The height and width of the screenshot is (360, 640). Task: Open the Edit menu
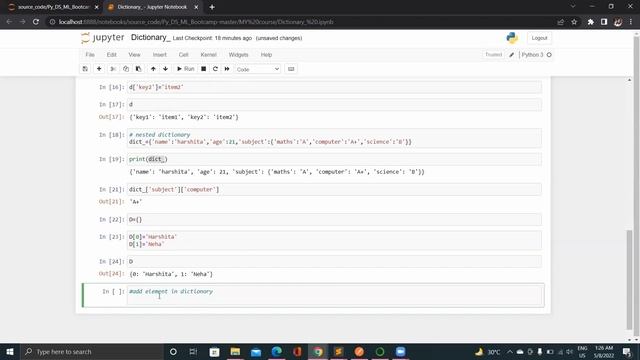(x=111, y=55)
